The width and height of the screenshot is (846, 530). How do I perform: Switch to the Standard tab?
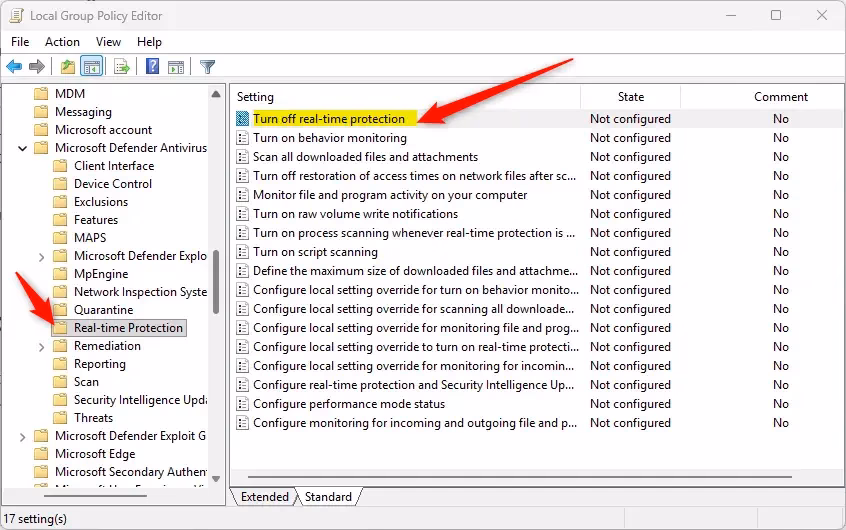tap(328, 497)
